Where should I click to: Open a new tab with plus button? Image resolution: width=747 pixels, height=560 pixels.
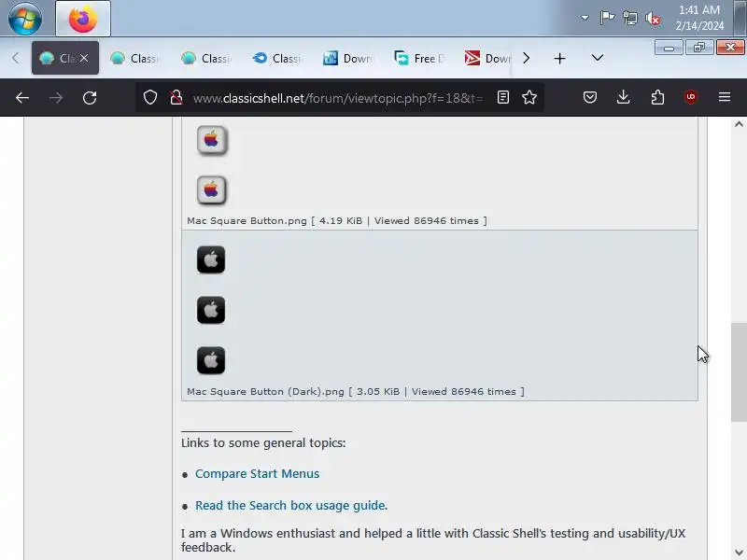tap(559, 58)
